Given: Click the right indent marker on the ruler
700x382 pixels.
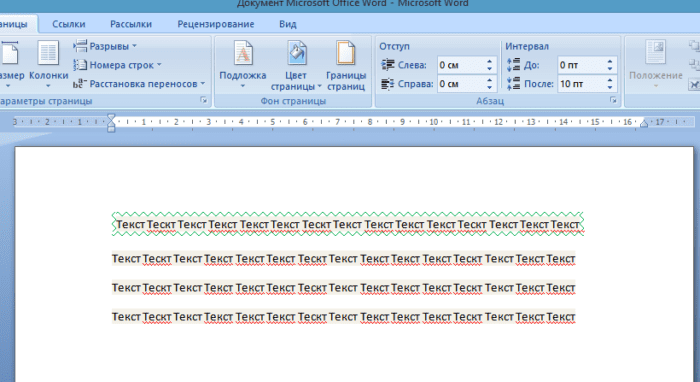Looking at the screenshot, I should point(644,124).
